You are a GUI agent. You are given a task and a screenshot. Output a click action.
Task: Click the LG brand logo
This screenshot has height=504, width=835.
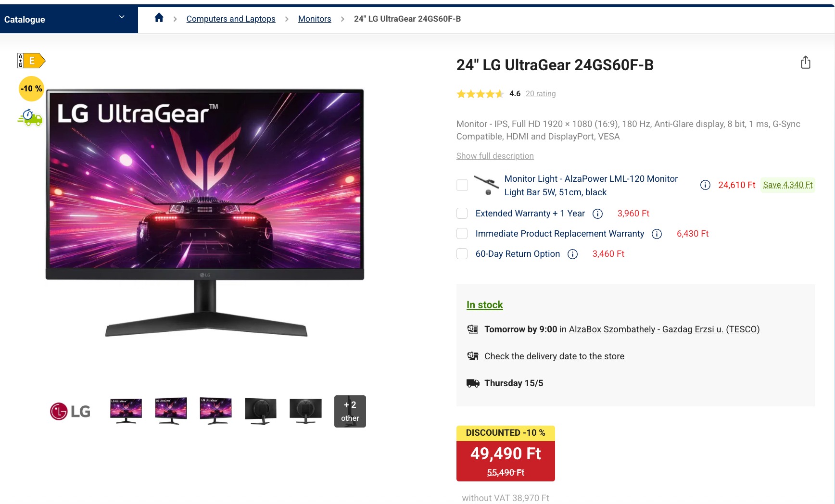[70, 411]
